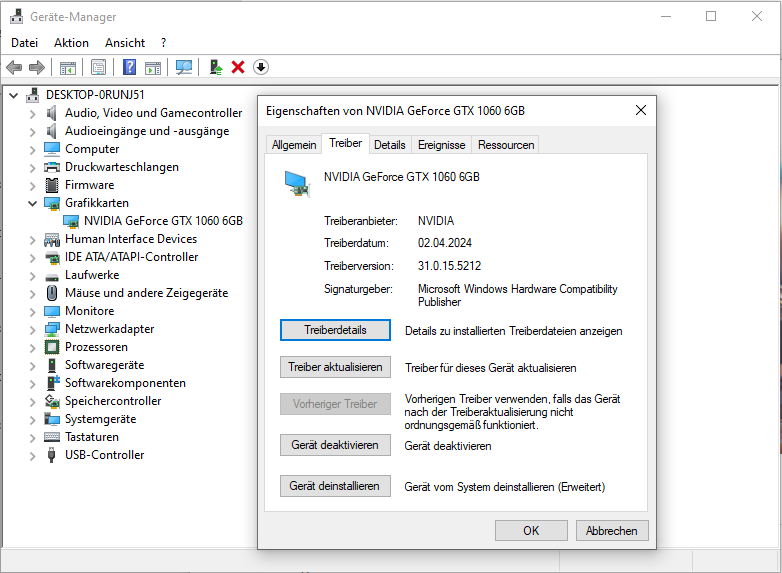Viewport: 782px width, 573px height.
Task: Toggle the console tree pane toolbar icon
Action: tap(68, 67)
